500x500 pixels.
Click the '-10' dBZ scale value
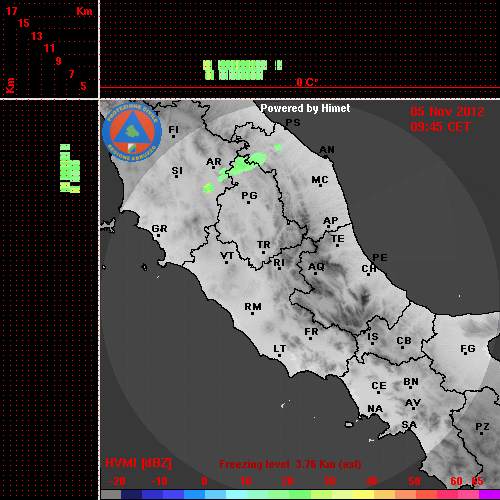pos(159,481)
